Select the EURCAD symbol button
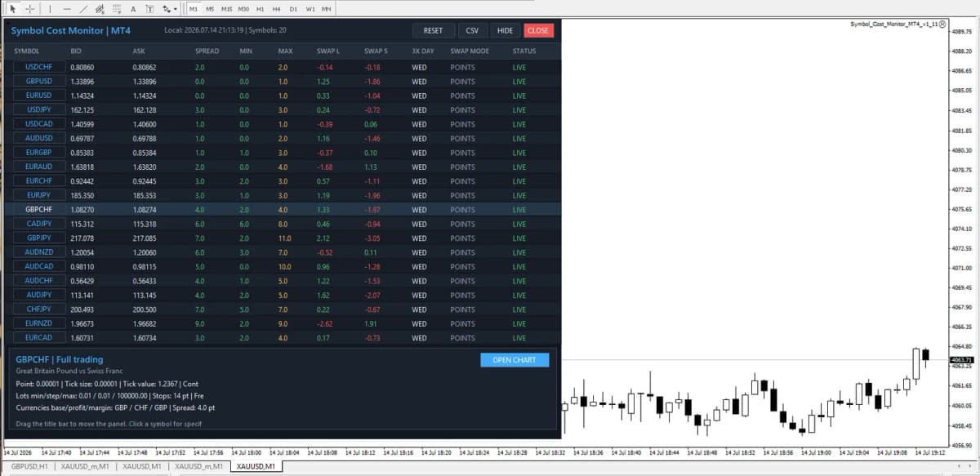 coord(38,337)
